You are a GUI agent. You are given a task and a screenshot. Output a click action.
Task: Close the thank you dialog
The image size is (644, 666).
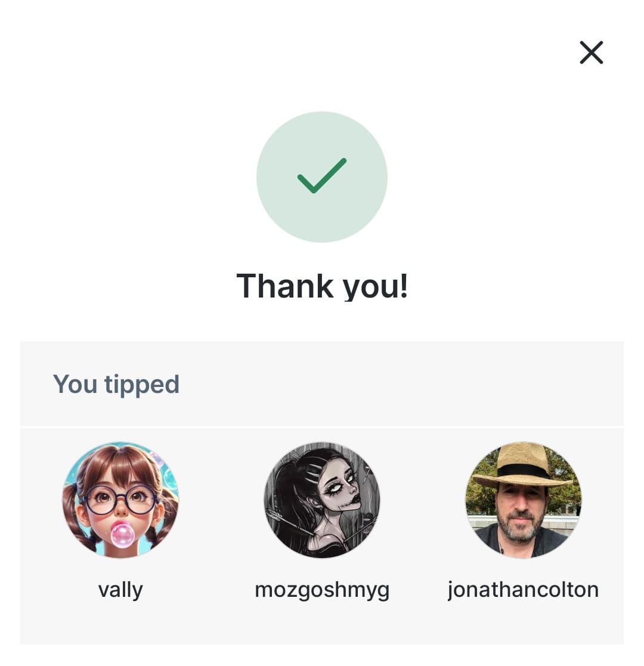tap(591, 52)
